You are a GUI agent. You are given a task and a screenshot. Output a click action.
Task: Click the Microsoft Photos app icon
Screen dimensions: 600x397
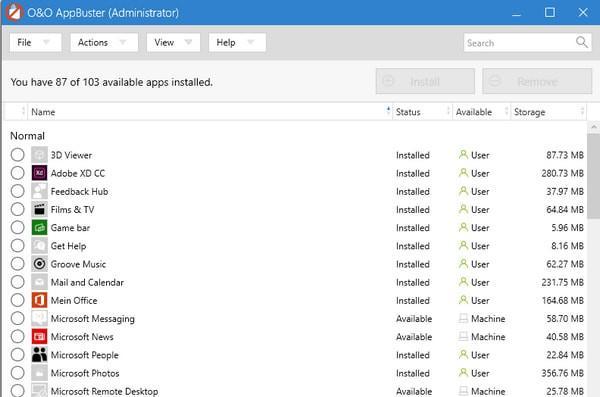(x=39, y=373)
